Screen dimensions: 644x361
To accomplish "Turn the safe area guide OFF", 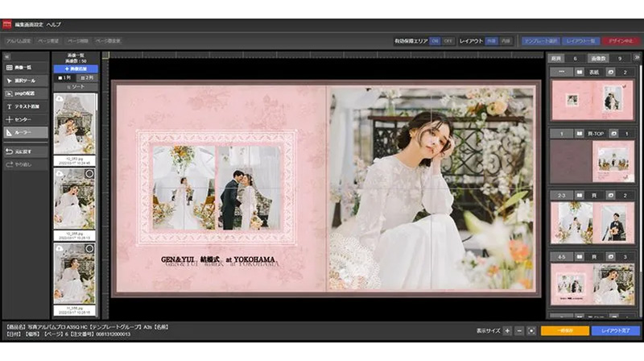I will [448, 41].
